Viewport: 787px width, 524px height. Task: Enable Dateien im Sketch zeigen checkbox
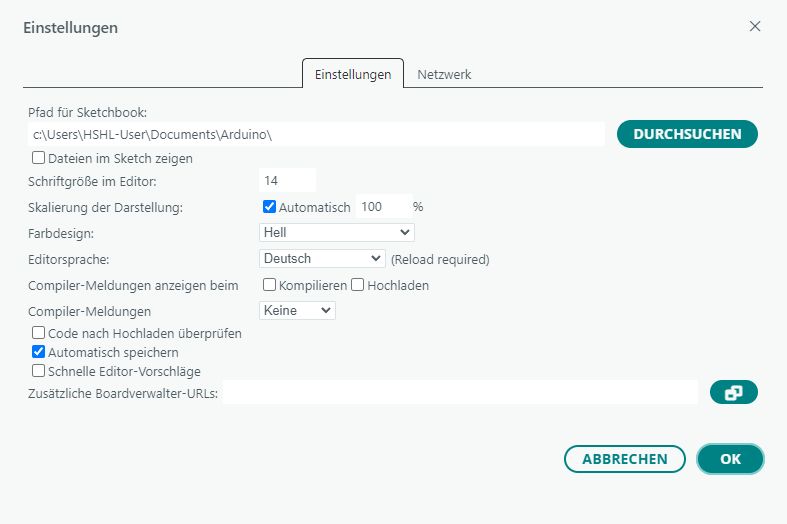[x=39, y=158]
